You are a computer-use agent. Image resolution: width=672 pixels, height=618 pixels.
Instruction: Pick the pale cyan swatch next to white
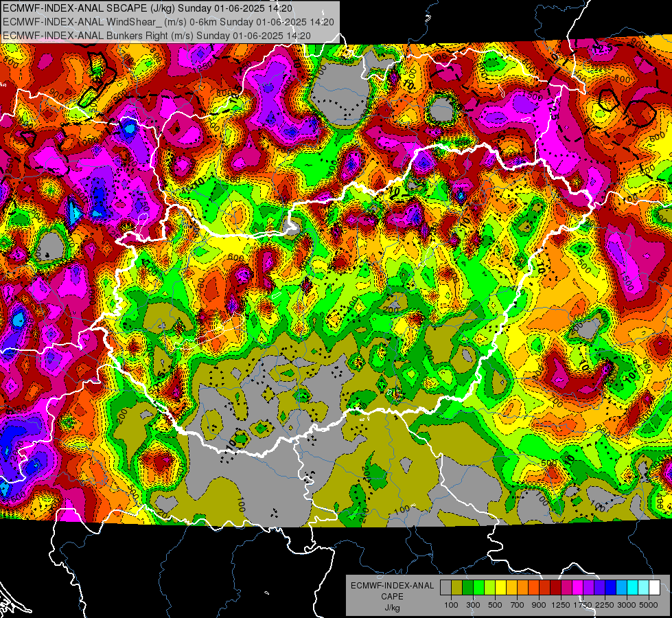[644, 588]
